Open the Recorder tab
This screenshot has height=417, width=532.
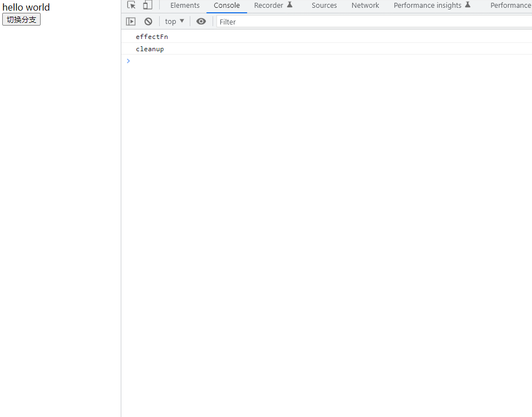tap(273, 6)
